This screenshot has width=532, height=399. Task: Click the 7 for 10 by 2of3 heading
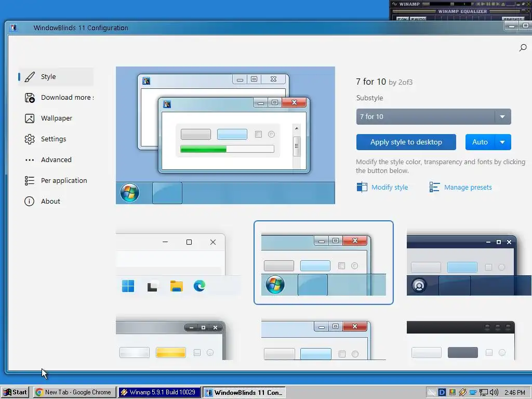pyautogui.click(x=384, y=82)
